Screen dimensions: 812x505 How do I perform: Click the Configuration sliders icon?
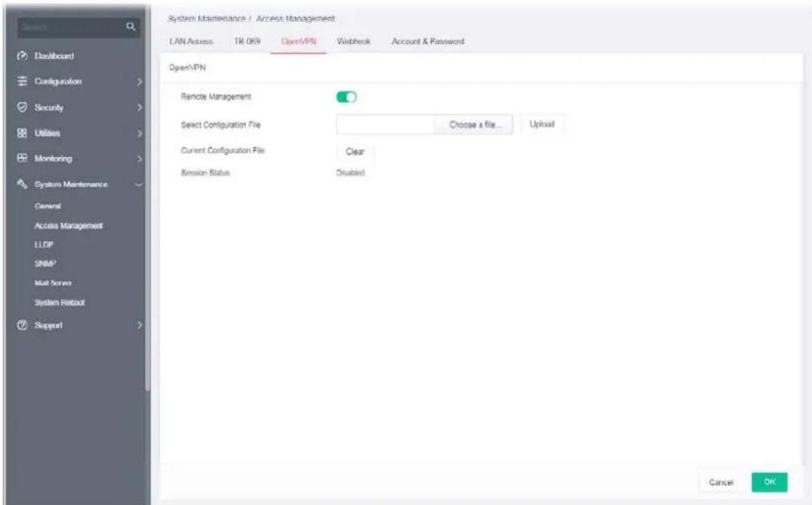pyautogui.click(x=22, y=81)
